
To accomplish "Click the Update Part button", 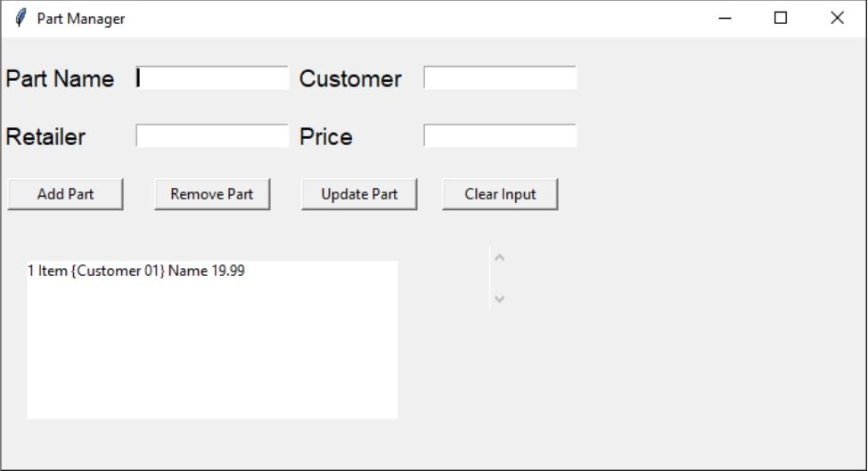I will (x=359, y=194).
